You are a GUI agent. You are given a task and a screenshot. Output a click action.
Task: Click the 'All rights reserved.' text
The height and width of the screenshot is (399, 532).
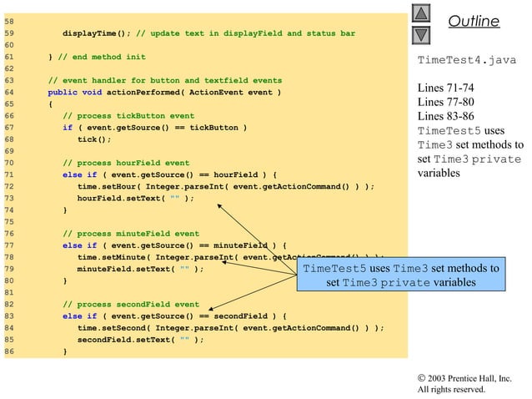(x=451, y=389)
